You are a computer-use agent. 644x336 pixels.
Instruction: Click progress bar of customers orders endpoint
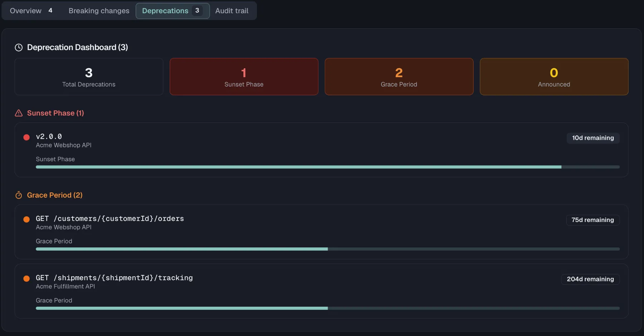tap(328, 249)
